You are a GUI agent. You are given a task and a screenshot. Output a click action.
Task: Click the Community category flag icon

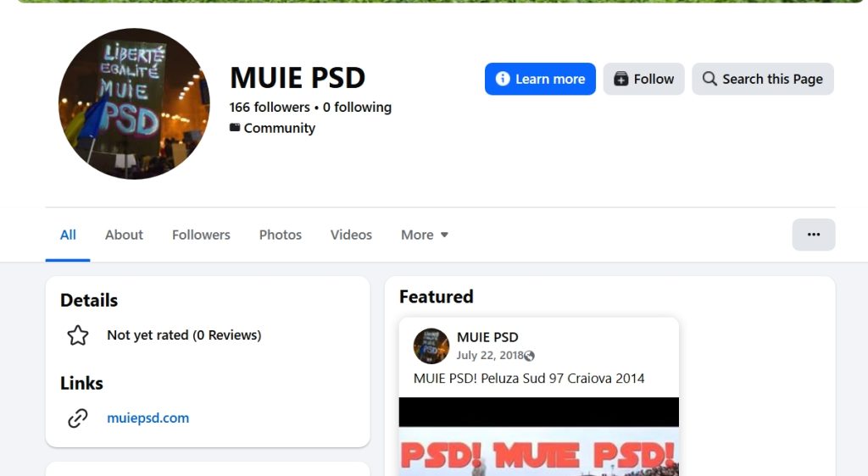click(235, 128)
